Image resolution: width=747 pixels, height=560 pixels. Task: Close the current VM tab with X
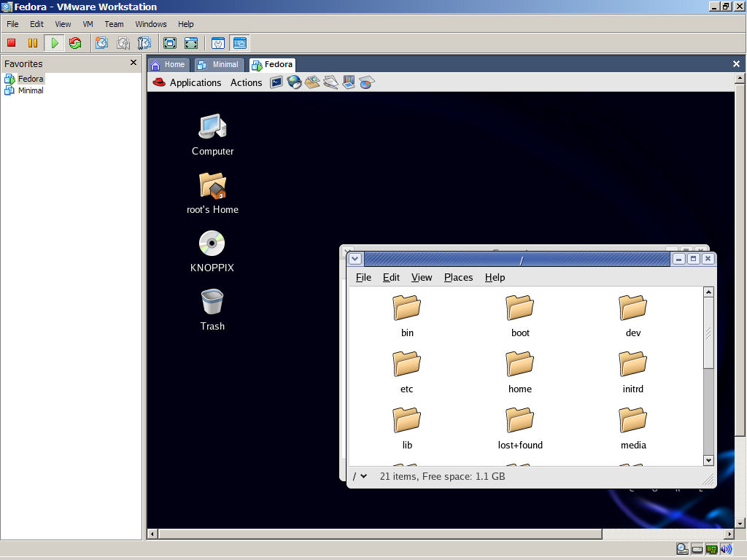(x=736, y=64)
